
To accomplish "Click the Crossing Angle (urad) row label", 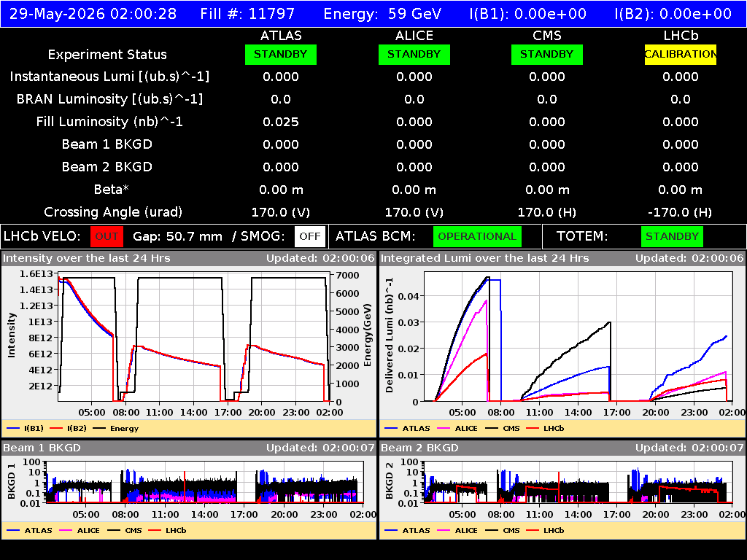I will [x=113, y=212].
